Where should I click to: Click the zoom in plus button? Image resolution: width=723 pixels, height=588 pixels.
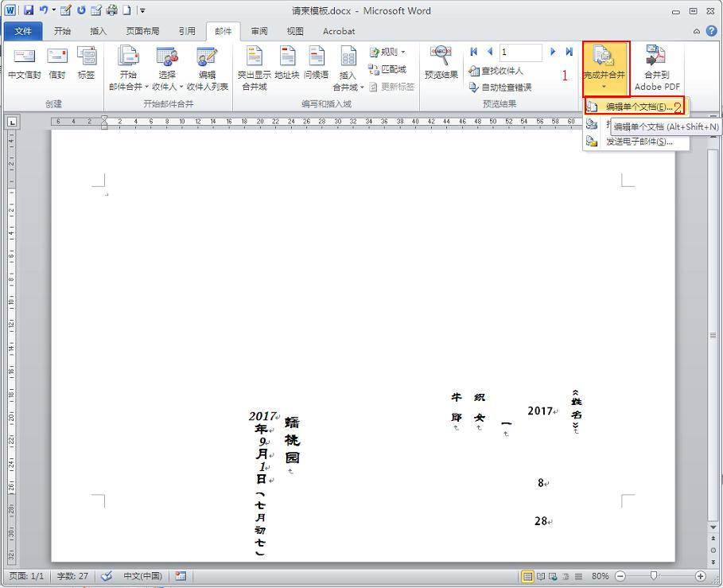click(701, 576)
